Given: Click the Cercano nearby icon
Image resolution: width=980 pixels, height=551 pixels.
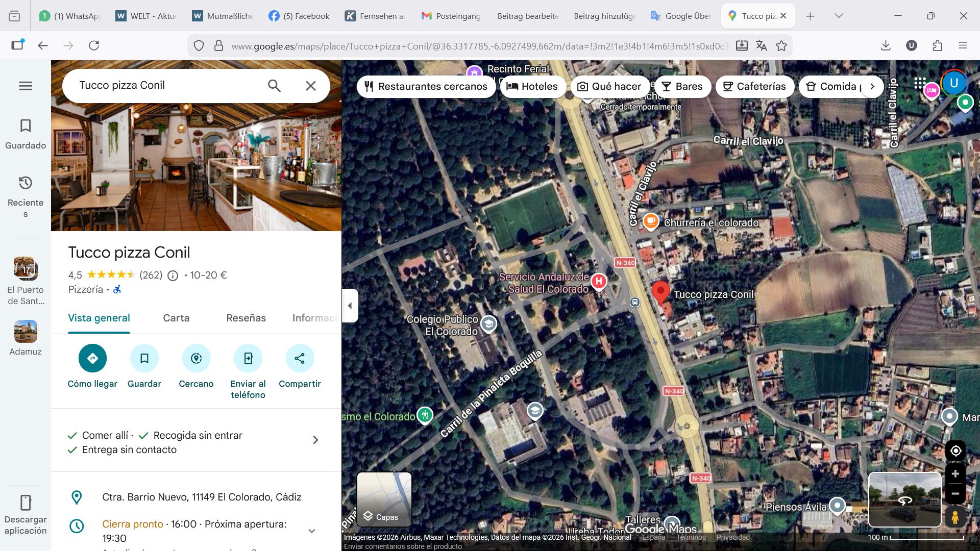Looking at the screenshot, I should (x=196, y=358).
